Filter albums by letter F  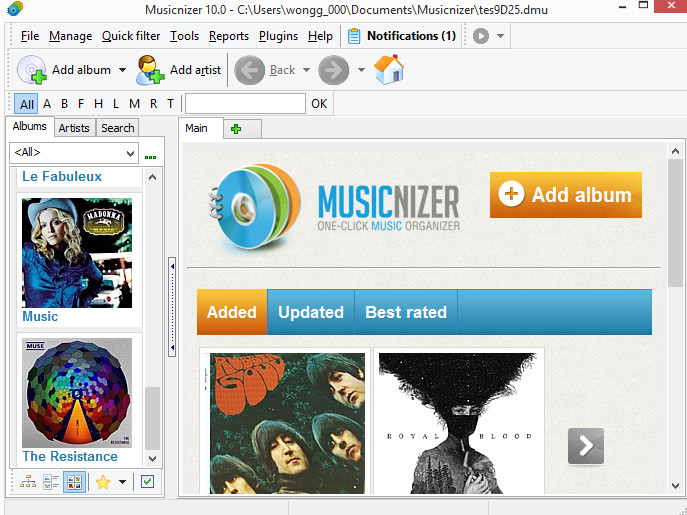pos(81,104)
